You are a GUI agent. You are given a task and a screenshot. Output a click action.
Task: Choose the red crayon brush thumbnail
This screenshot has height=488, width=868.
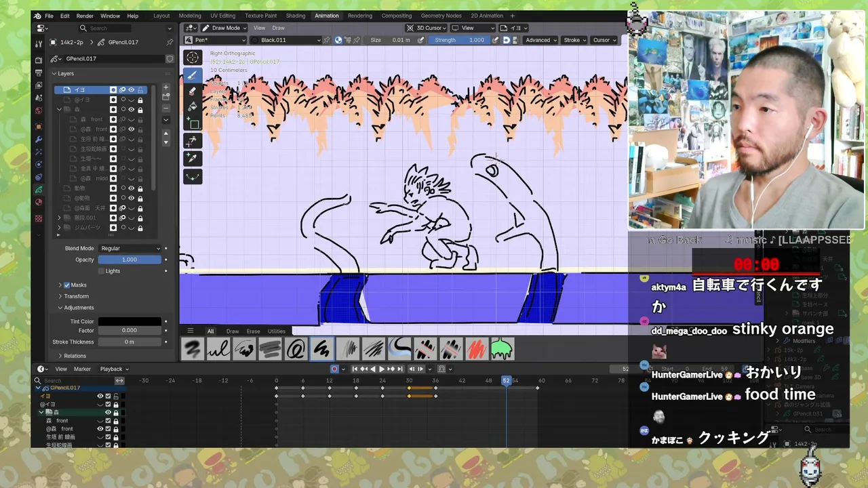476,349
